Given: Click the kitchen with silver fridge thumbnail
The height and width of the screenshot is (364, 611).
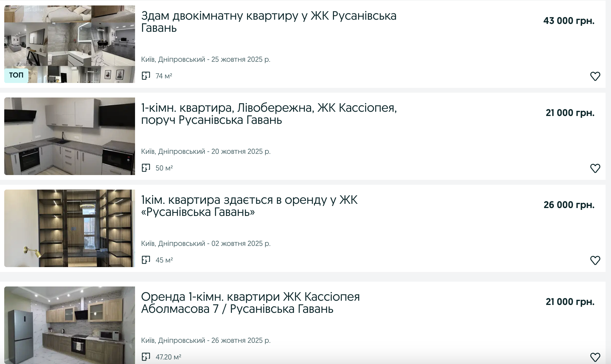Looking at the screenshot, I should coord(70,325).
